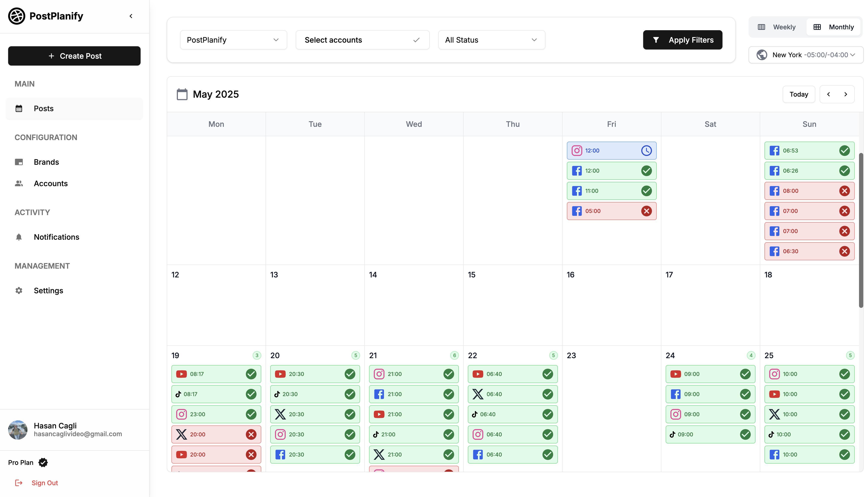Click the Apply Filters button
868x497 pixels.
coord(682,40)
